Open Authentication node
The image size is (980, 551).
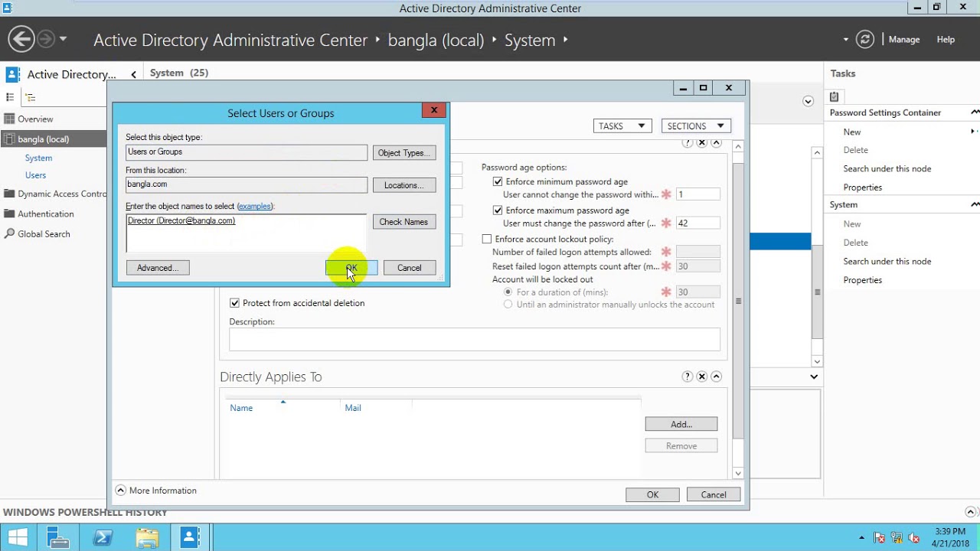45,214
